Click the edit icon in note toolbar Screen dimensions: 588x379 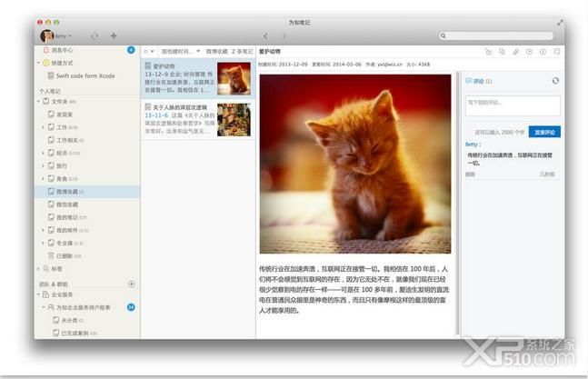[x=488, y=52]
